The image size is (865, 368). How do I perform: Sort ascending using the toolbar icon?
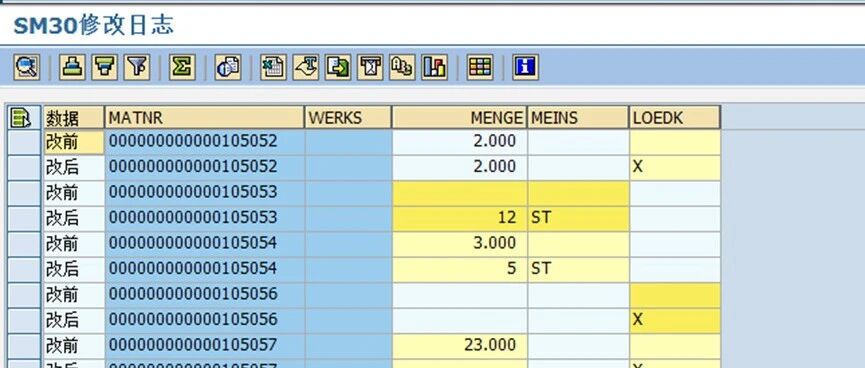[72, 67]
